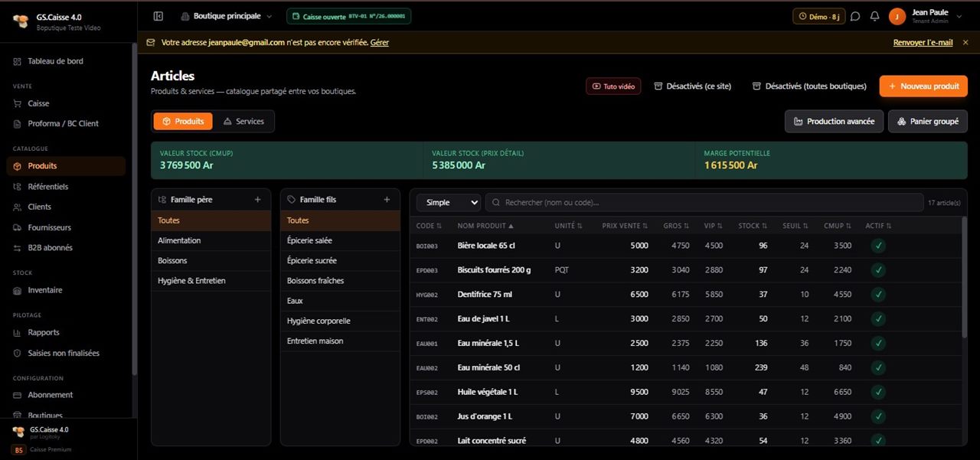980x460 pixels.
Task: Focus the Rechercher (nom ou code) search field
Action: click(704, 202)
